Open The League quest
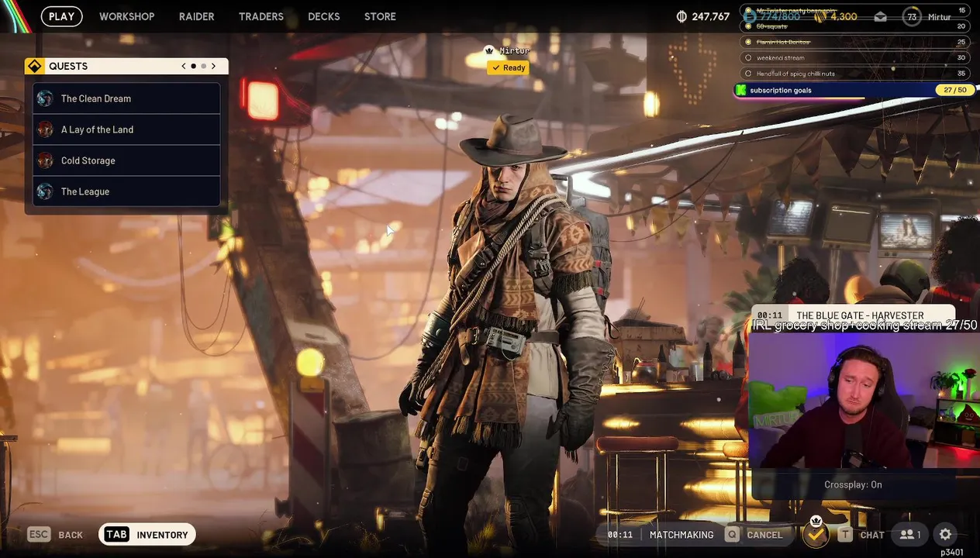Screen dimensions: 980x558 coord(126,191)
